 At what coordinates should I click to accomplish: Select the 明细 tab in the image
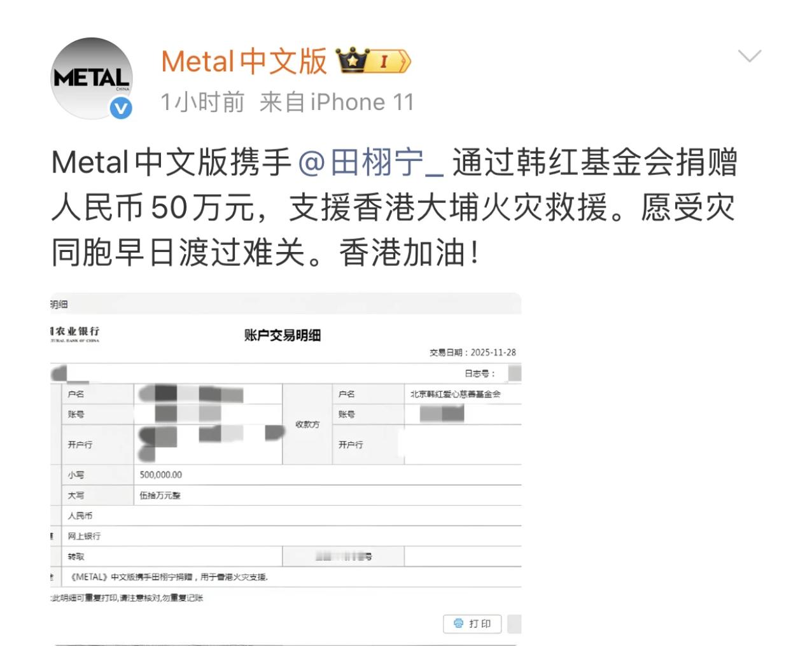pos(59,304)
